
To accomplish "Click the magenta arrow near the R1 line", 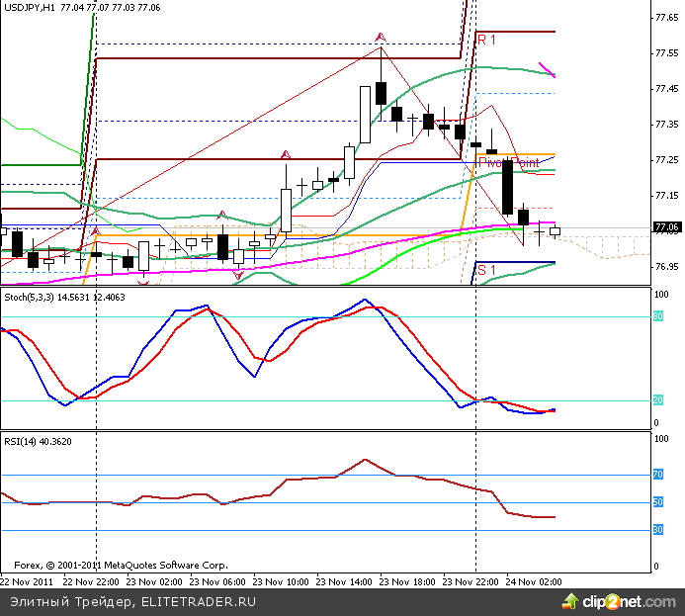I will (547, 69).
